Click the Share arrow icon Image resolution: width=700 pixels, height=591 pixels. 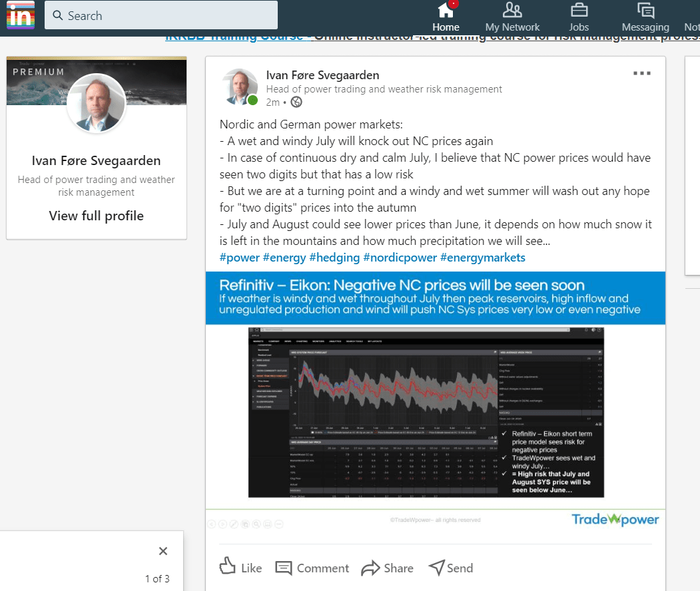coord(370,568)
